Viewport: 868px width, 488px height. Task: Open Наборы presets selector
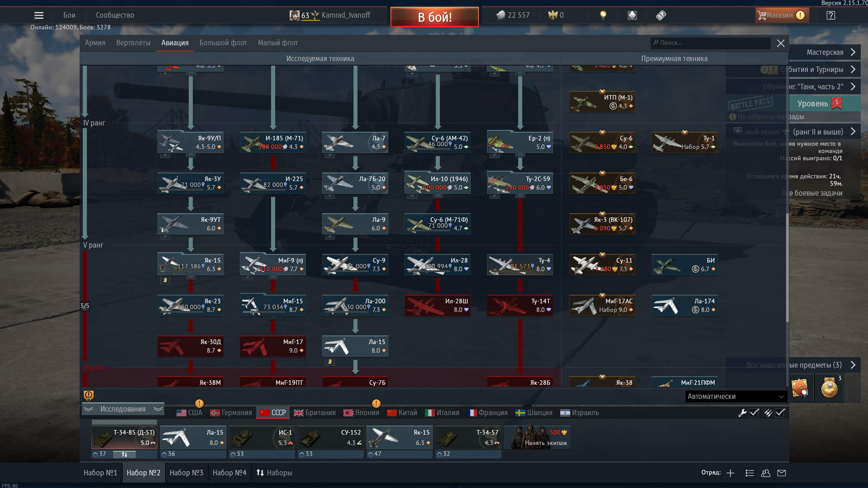[274, 473]
